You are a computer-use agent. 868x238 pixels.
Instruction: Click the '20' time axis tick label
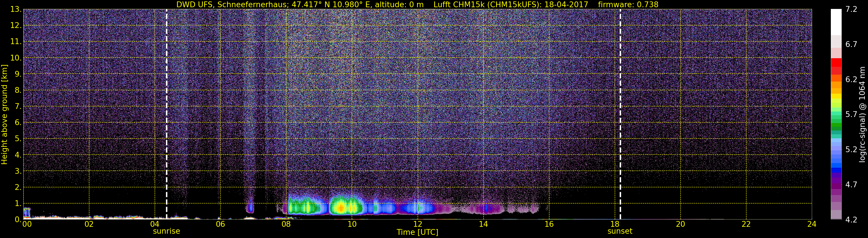tap(680, 224)
